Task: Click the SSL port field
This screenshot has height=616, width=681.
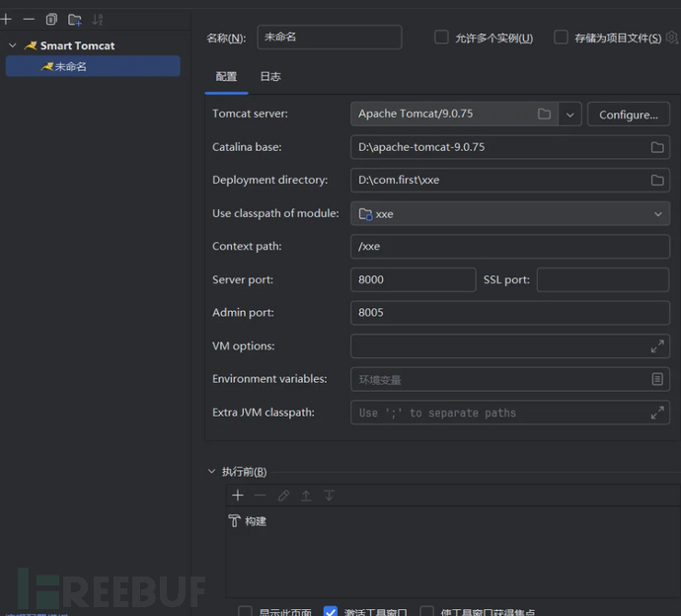Action: click(x=603, y=279)
